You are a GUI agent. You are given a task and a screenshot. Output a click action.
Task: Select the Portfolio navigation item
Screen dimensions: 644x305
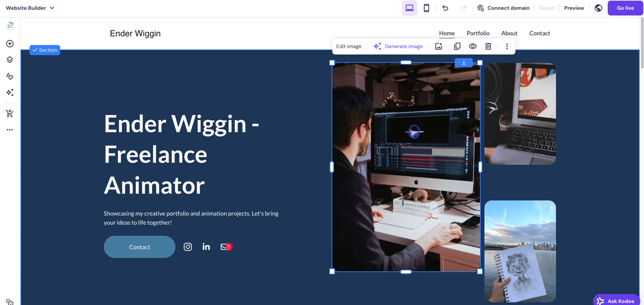(478, 33)
